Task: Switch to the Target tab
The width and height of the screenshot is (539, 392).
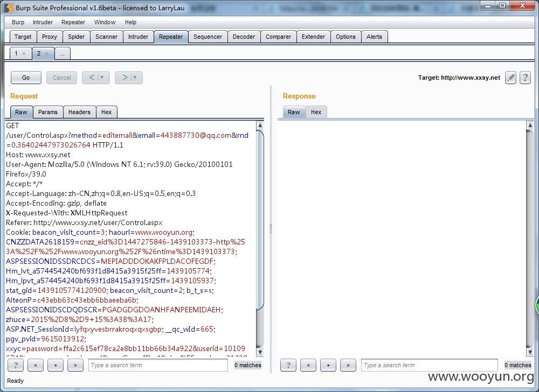Action: click(x=23, y=37)
